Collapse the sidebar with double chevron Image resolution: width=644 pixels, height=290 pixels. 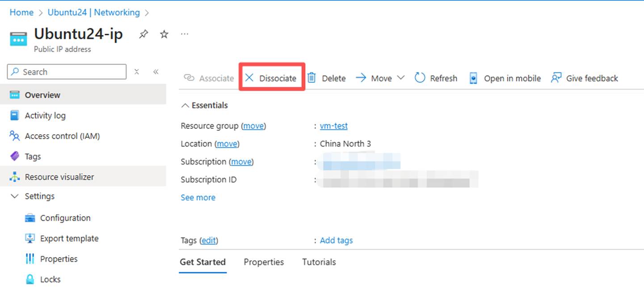[x=156, y=72]
